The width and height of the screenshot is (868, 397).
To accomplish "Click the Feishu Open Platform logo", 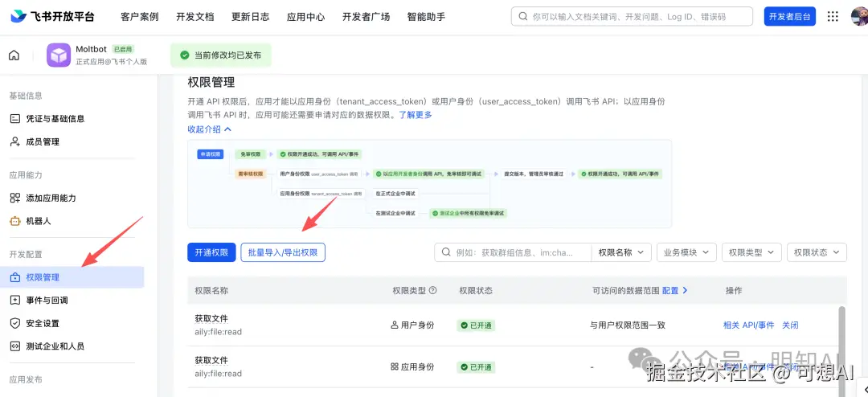I will tap(52, 17).
